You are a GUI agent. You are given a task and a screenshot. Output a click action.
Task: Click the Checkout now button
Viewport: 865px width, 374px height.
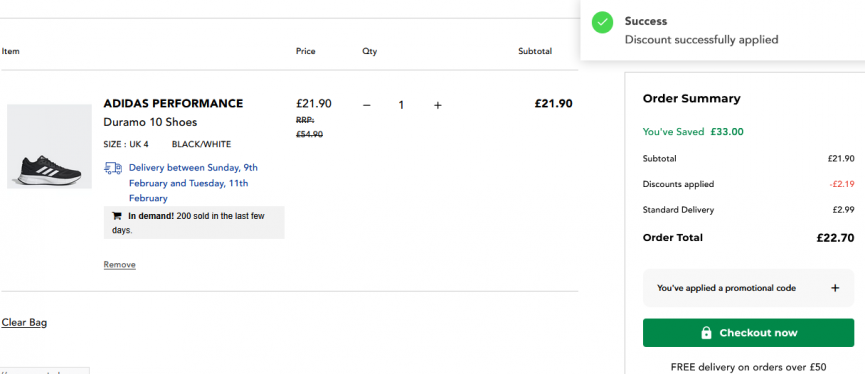coord(748,333)
